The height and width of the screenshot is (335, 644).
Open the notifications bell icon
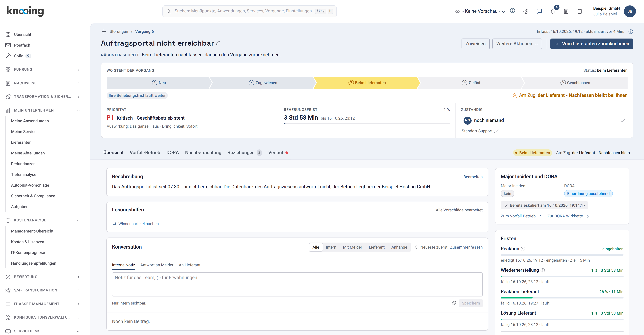pos(553,11)
